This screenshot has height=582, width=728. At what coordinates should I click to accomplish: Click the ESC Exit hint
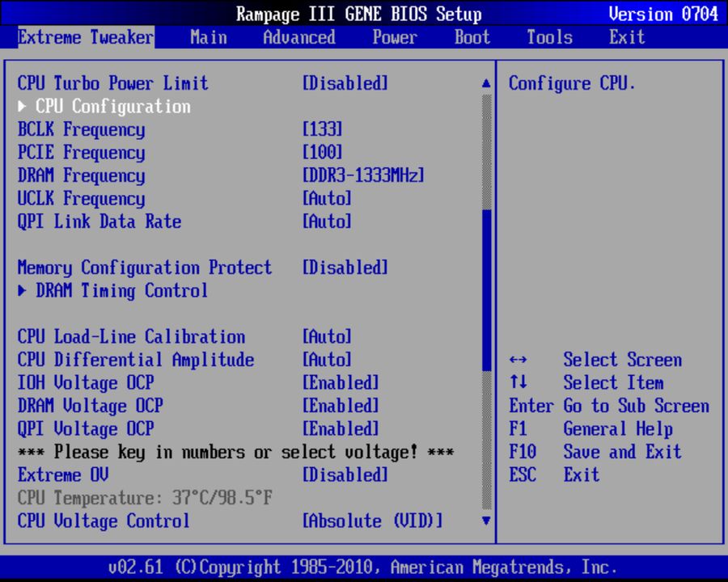[554, 474]
